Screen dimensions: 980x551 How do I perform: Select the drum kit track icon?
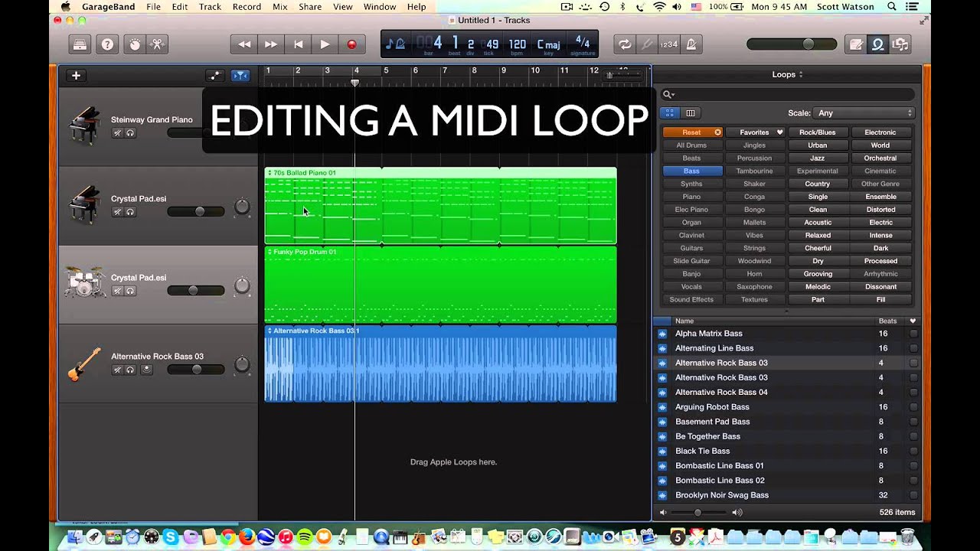tap(84, 282)
